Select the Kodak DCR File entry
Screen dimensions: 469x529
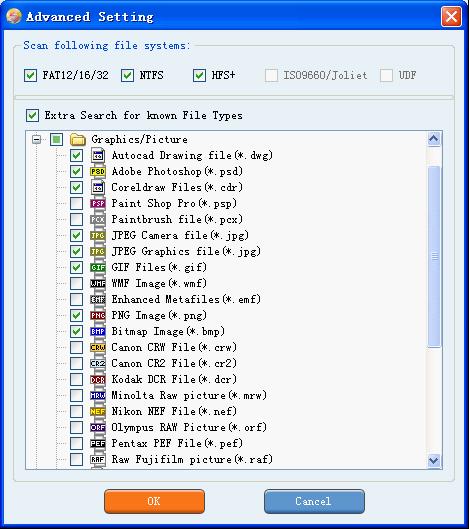point(174,380)
